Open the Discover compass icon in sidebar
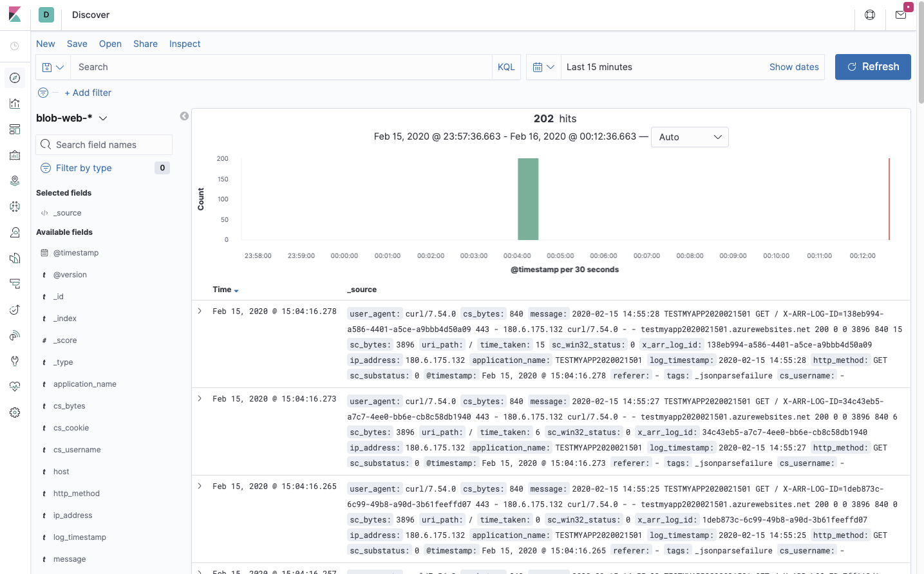 point(15,78)
